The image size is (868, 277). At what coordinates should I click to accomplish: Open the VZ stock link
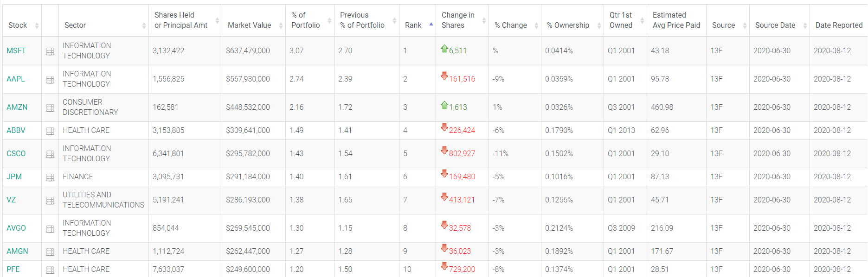pyautogui.click(x=11, y=200)
